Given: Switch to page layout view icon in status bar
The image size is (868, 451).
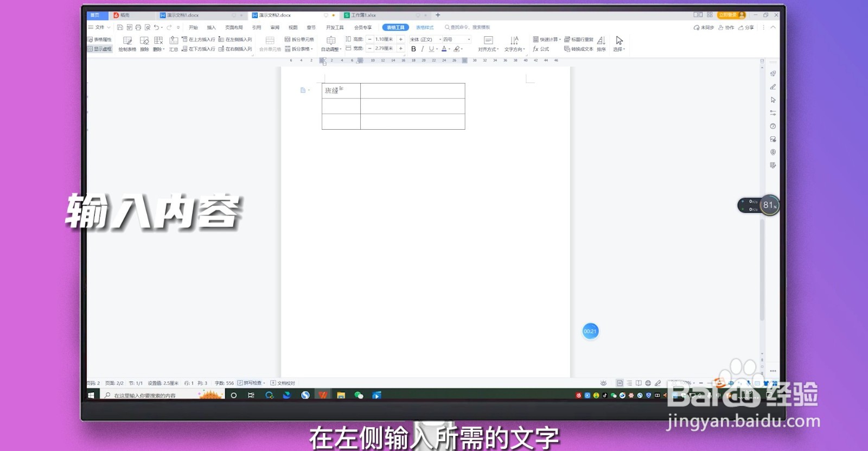Looking at the screenshot, I should click(x=620, y=383).
